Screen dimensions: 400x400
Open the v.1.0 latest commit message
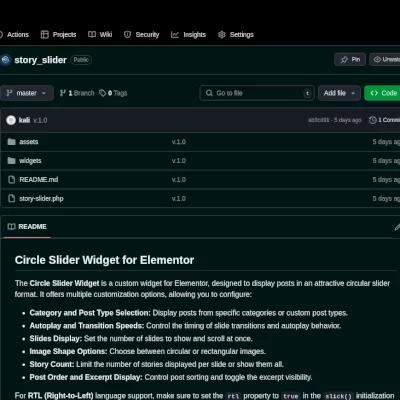[x=40, y=120]
